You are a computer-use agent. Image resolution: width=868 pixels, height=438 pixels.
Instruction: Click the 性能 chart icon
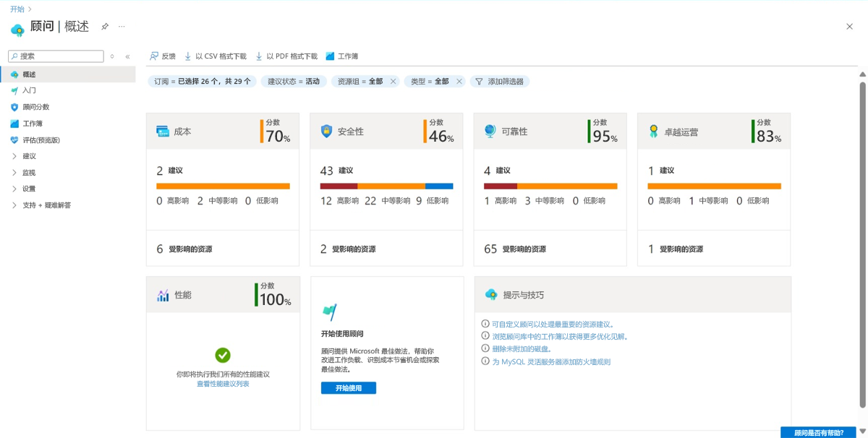click(163, 295)
